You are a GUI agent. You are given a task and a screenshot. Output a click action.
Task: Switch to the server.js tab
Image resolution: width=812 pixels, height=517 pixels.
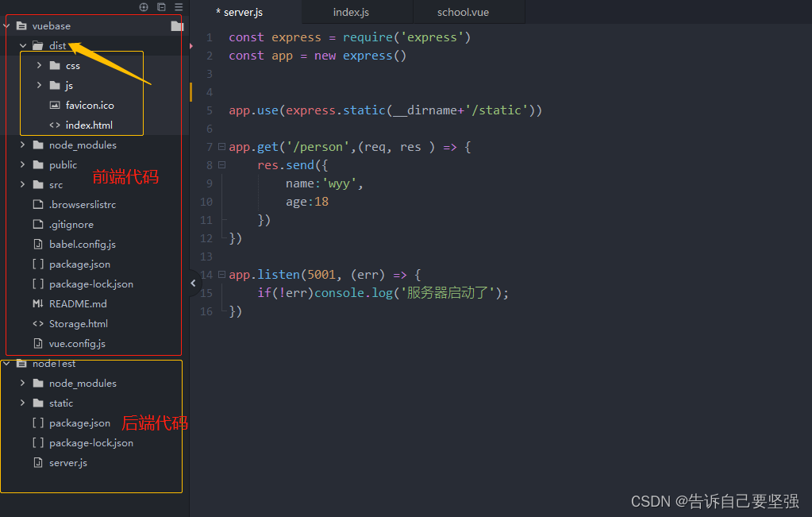click(244, 13)
